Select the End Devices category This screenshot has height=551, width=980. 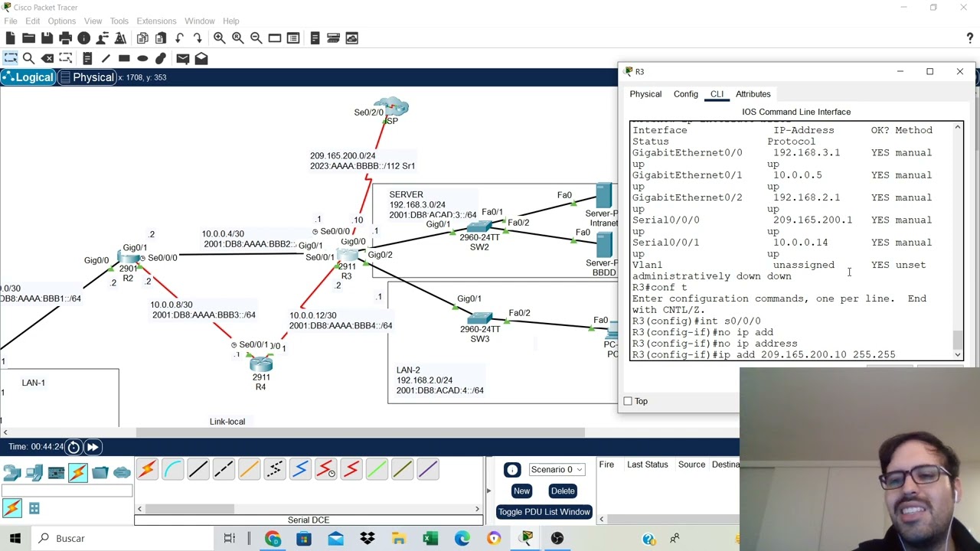[34, 473]
